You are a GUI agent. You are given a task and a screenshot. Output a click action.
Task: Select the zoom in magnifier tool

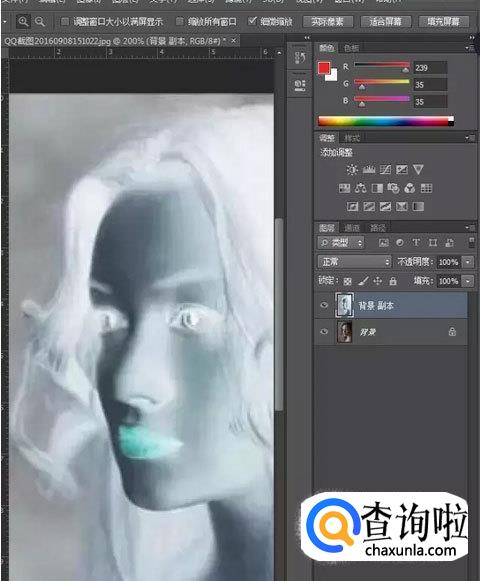[x=23, y=21]
